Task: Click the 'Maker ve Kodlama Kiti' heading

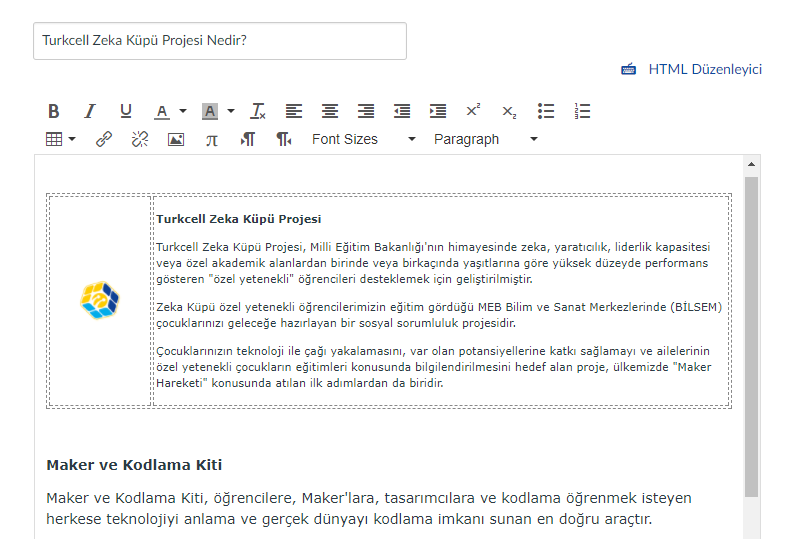Action: (134, 465)
